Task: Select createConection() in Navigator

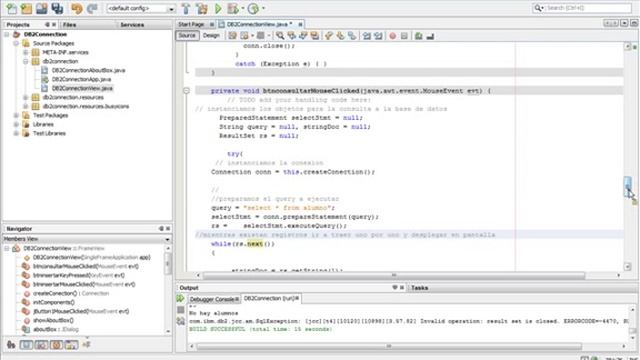Action: 55,293
